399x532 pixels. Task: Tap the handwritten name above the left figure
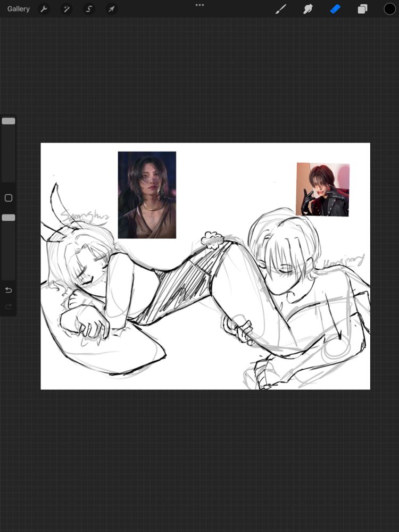point(85,216)
